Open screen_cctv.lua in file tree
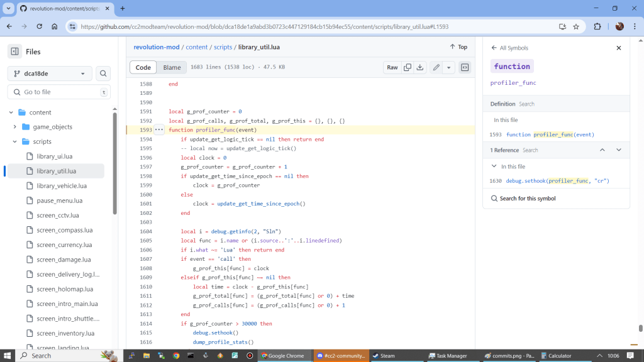Viewport: 644px width, 362px height. (x=58, y=216)
